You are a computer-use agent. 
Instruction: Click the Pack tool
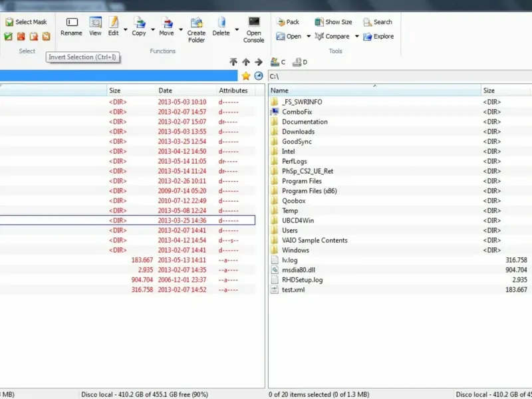point(288,22)
